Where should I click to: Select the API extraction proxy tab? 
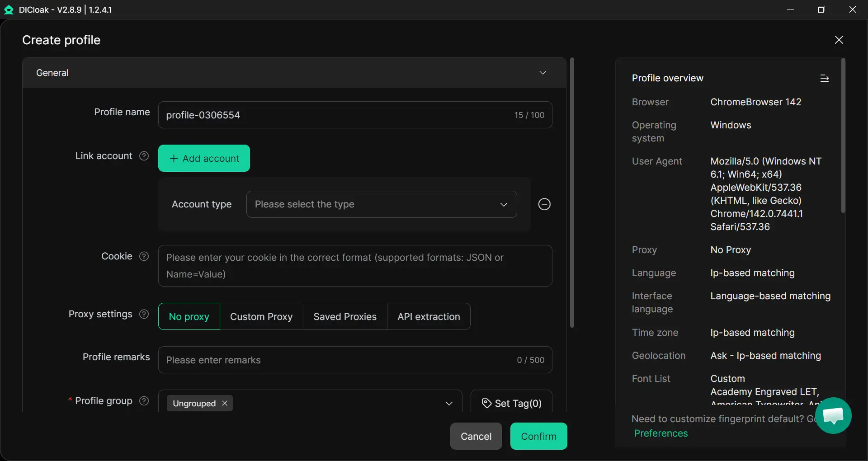coord(429,316)
